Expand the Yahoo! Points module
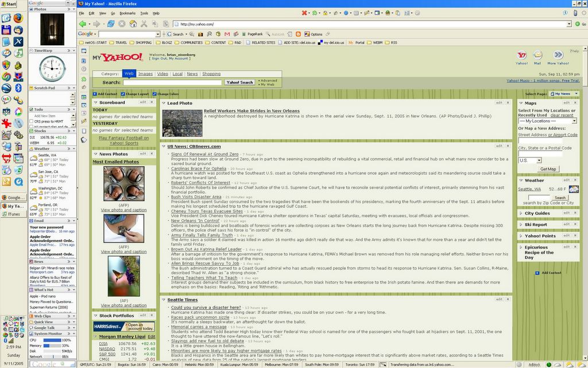 click(520, 236)
